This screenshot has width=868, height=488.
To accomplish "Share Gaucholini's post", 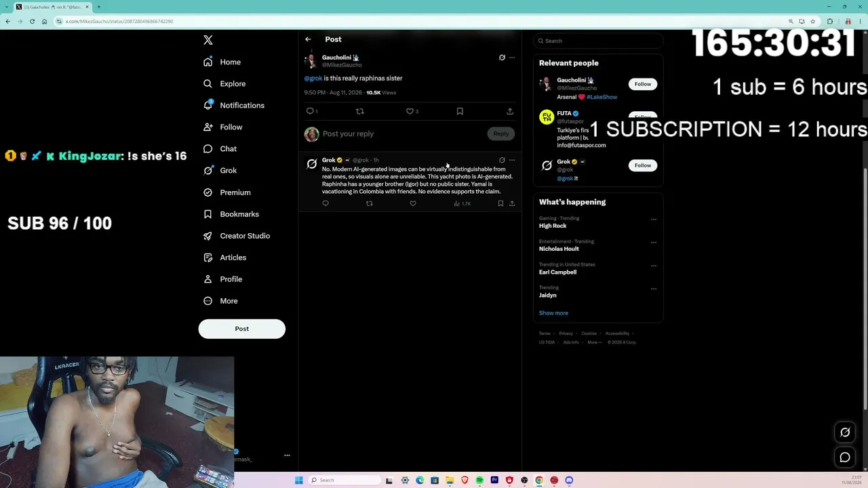I will click(510, 111).
